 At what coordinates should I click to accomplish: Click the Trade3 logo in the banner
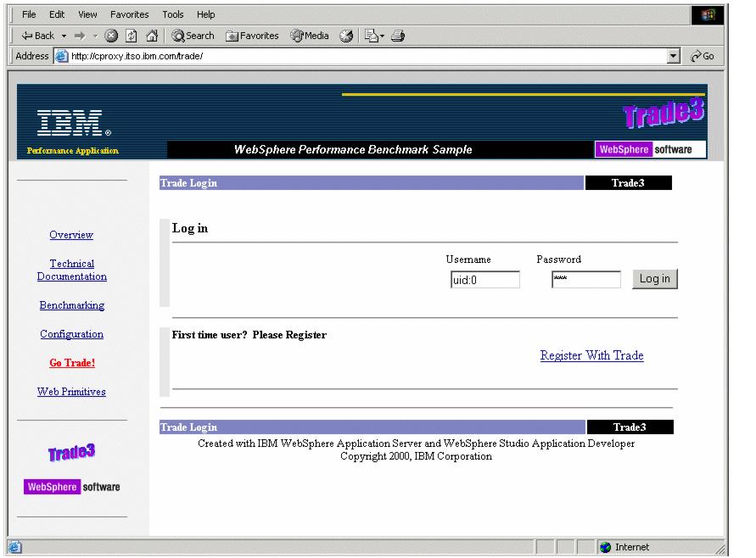[664, 114]
